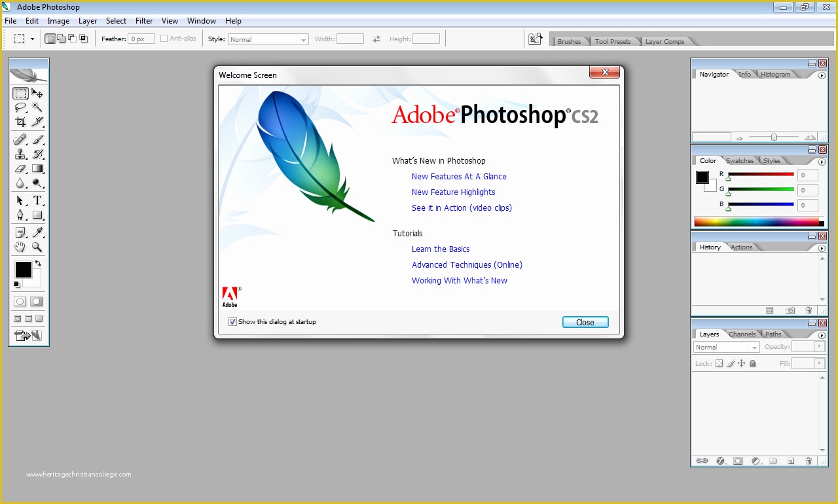Select the Clone Stamp tool
This screenshot has height=504, width=838.
[20, 154]
